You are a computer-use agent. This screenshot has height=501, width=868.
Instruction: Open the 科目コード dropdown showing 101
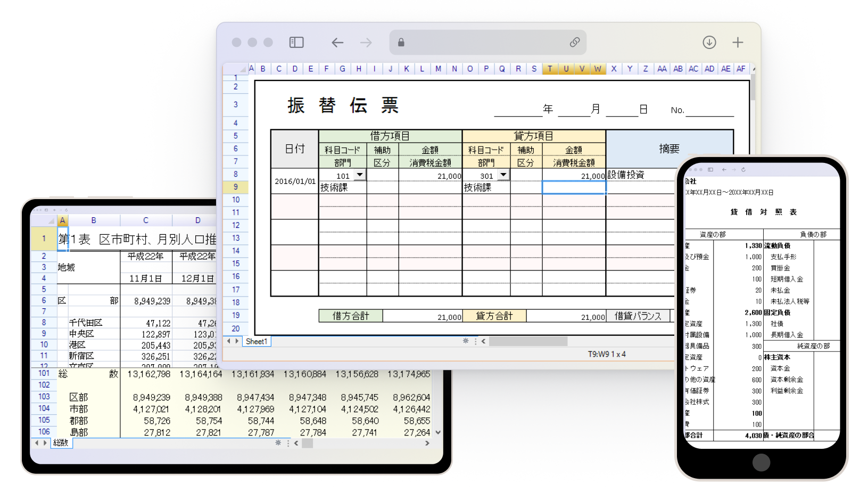(x=359, y=175)
